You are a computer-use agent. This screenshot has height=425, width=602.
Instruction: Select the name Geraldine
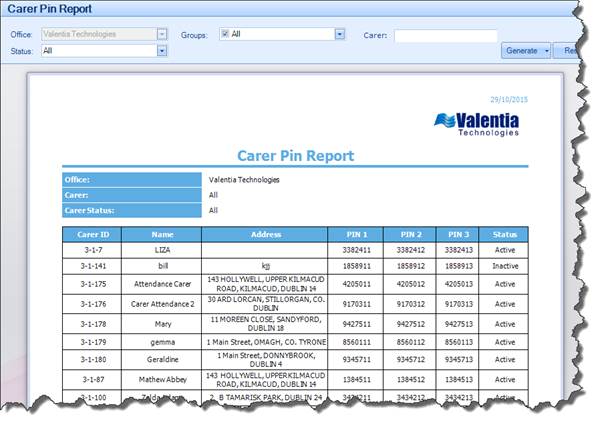(162, 360)
